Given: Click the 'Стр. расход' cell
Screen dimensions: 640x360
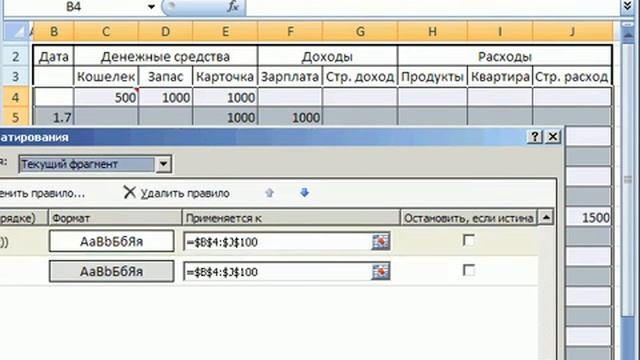Looking at the screenshot, I should click(x=572, y=76).
